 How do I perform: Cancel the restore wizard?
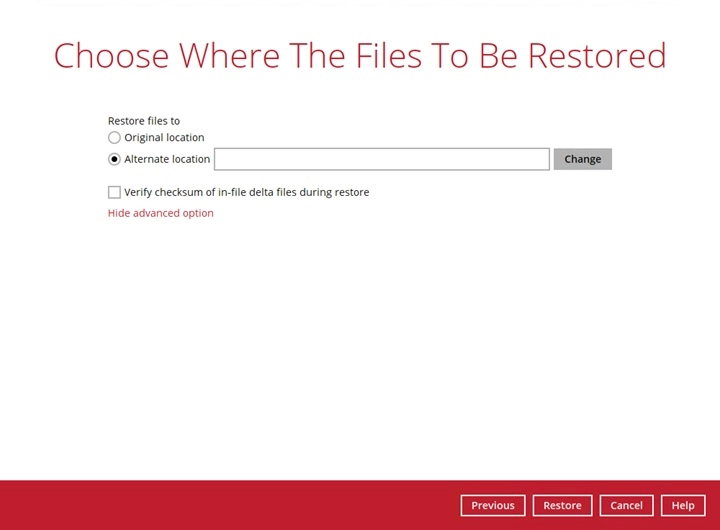coord(626,505)
